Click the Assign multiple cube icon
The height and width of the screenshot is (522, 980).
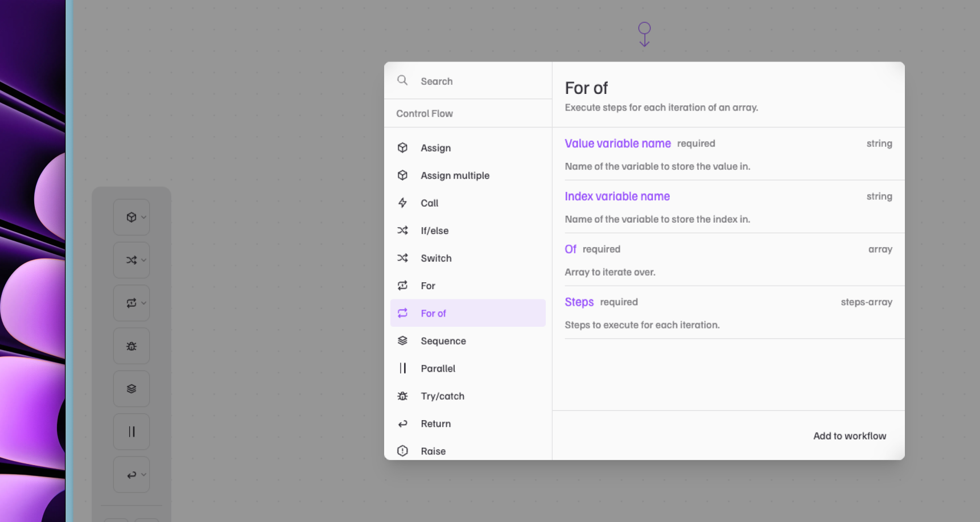point(402,175)
